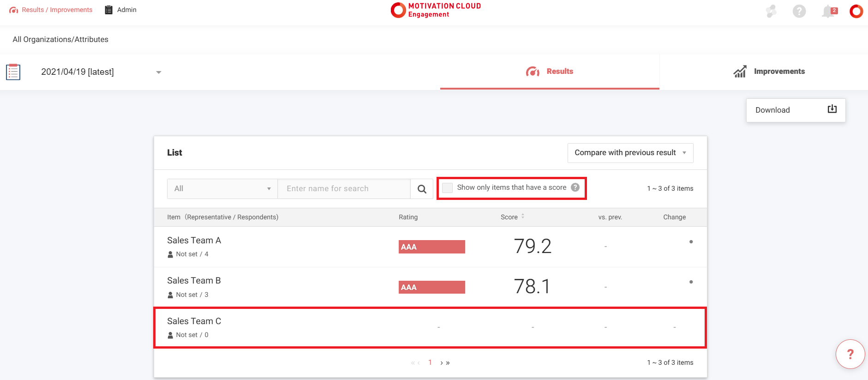
Task: Open the user profile ring icon
Action: pos(856,11)
